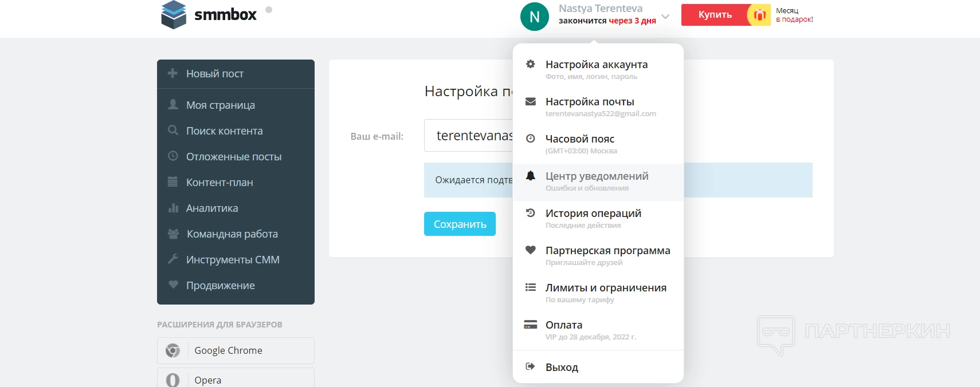Click the heart icon for Продвижение
980x387 pixels.
pos(173,285)
